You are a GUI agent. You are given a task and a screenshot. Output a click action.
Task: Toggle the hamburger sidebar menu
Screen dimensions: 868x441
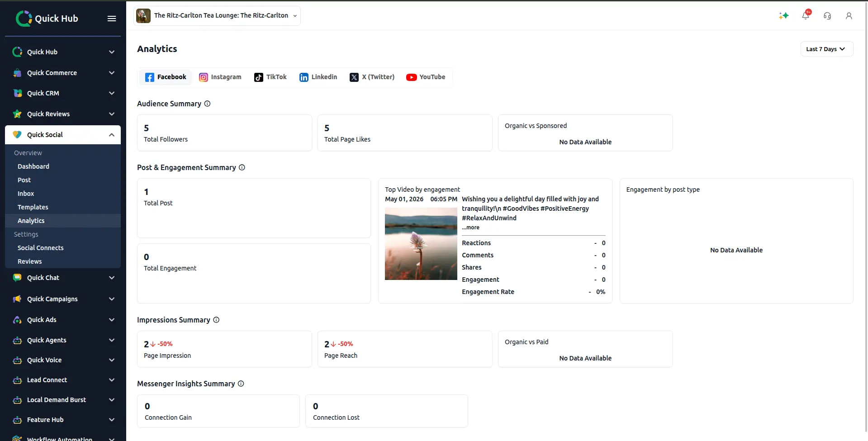(112, 19)
